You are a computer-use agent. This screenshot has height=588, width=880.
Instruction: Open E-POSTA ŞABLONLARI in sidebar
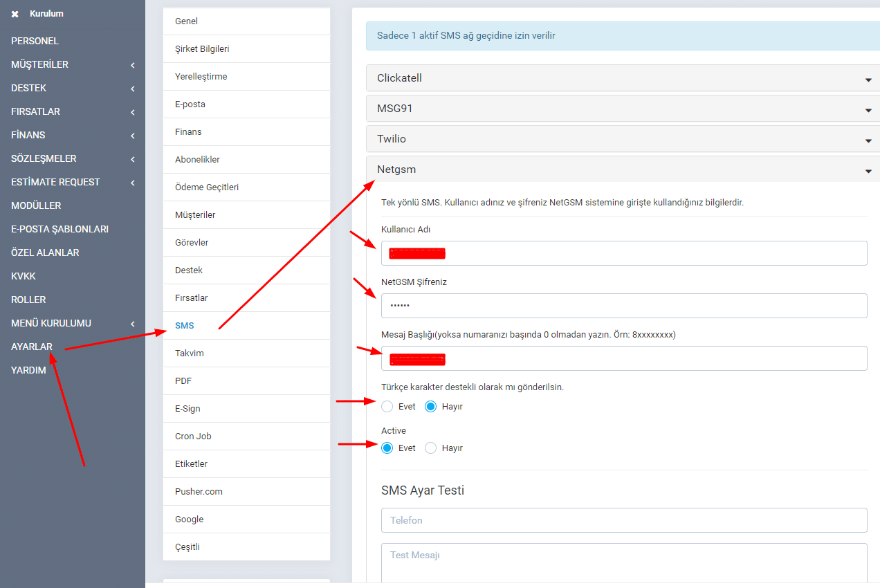point(59,229)
